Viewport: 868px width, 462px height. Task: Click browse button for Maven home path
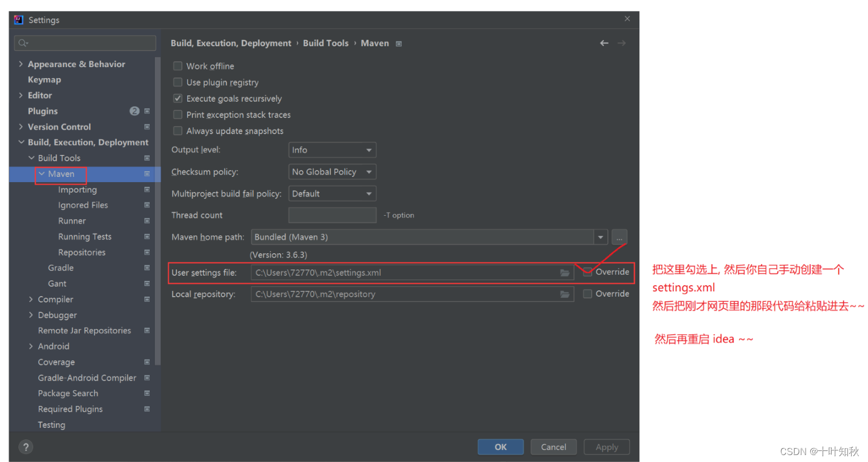click(x=620, y=237)
